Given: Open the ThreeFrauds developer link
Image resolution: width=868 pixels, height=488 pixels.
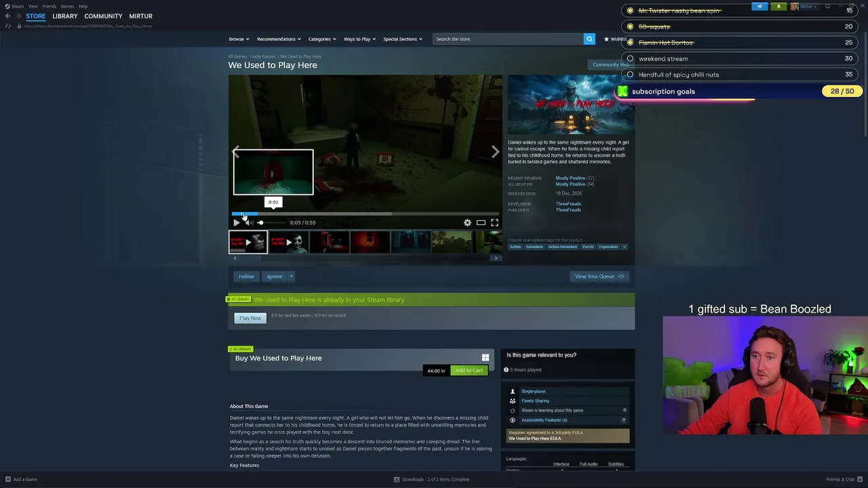Looking at the screenshot, I should (x=568, y=204).
